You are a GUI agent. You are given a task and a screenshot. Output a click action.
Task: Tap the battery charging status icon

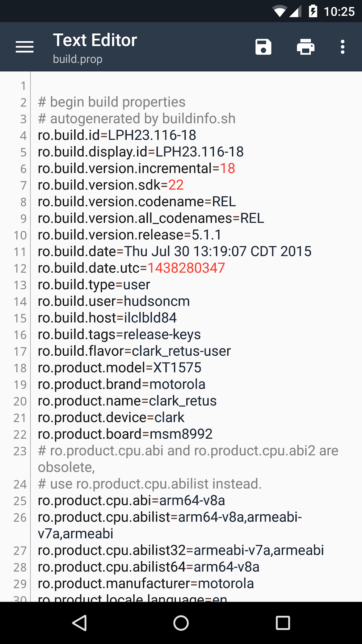[313, 12]
